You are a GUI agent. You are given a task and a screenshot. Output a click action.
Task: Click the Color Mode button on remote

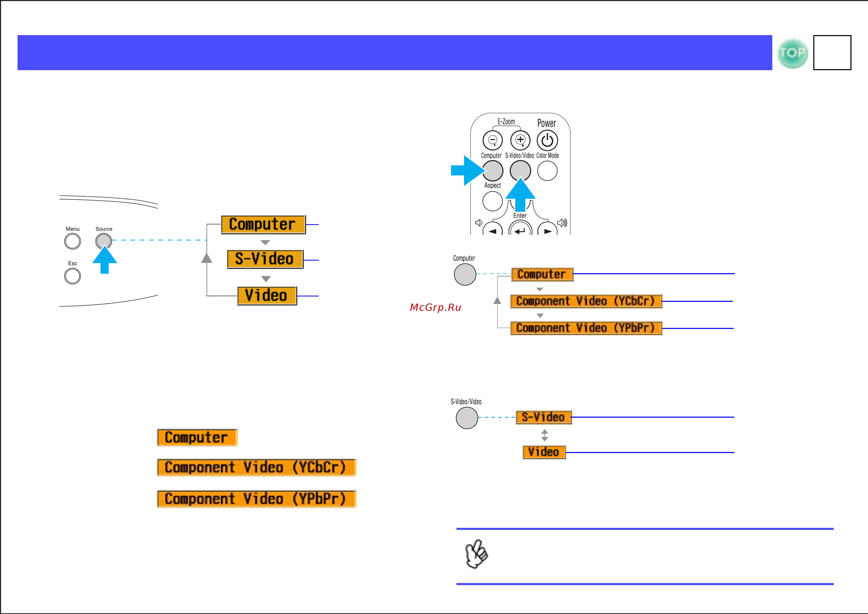click(x=547, y=171)
